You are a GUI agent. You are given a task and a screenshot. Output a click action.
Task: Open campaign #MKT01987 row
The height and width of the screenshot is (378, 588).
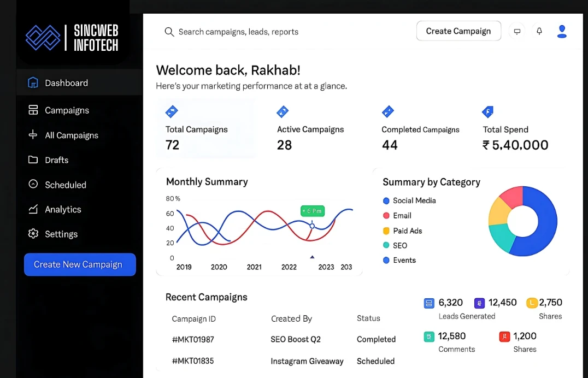point(193,339)
